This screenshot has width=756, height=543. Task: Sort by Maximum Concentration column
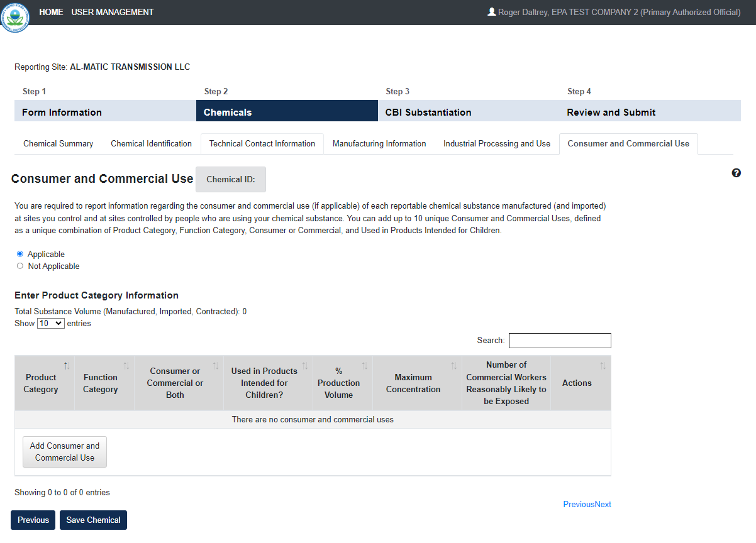tap(417, 383)
